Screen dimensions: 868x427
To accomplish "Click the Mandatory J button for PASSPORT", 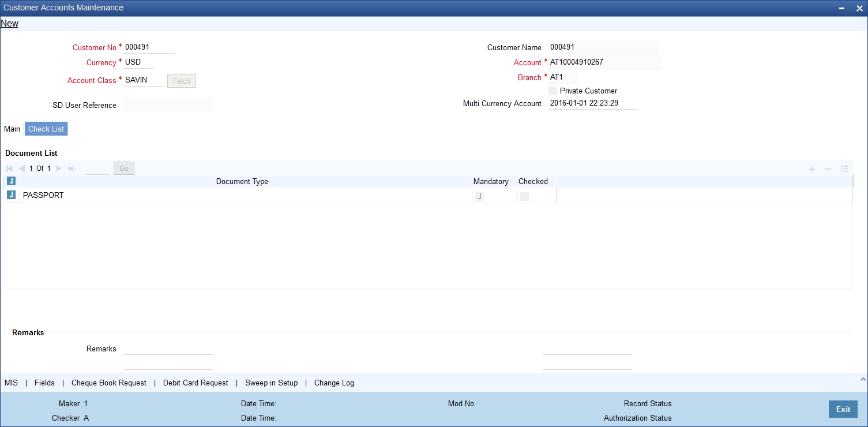I will point(479,196).
